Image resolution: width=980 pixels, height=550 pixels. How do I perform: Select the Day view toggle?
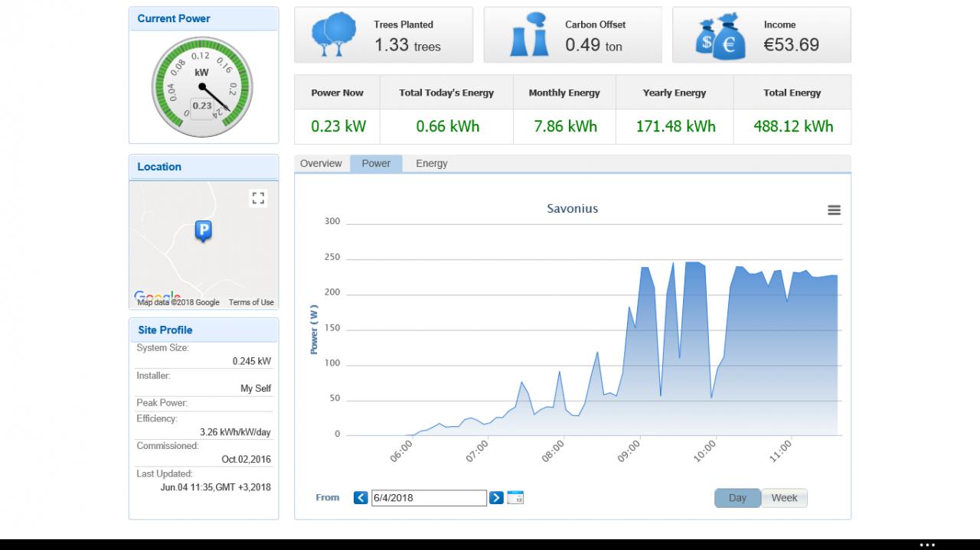coord(737,498)
